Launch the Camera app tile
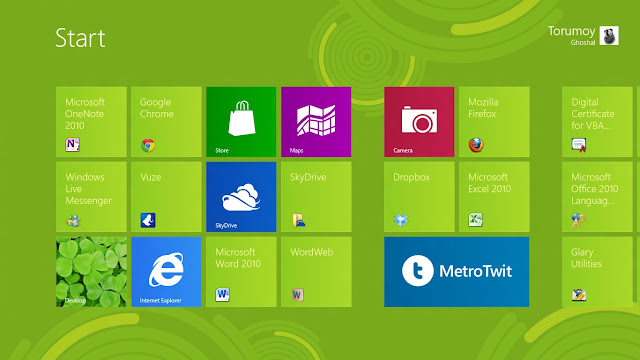The width and height of the screenshot is (640, 360). pos(419,122)
